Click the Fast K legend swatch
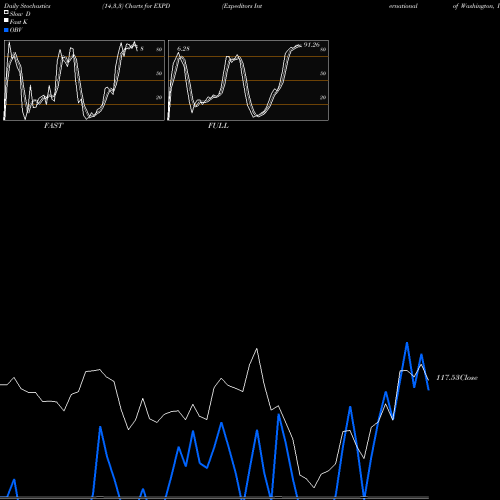Screen dimensions: 500x500 click(6, 20)
